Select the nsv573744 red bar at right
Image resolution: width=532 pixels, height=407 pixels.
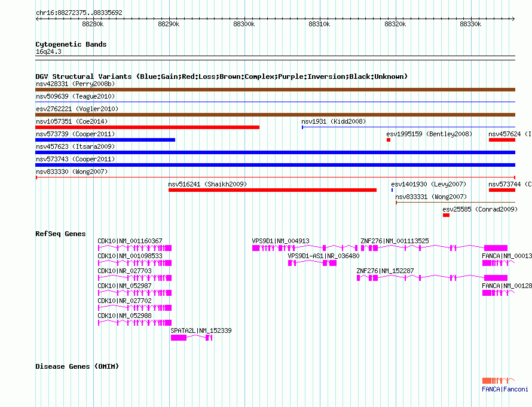click(502, 190)
